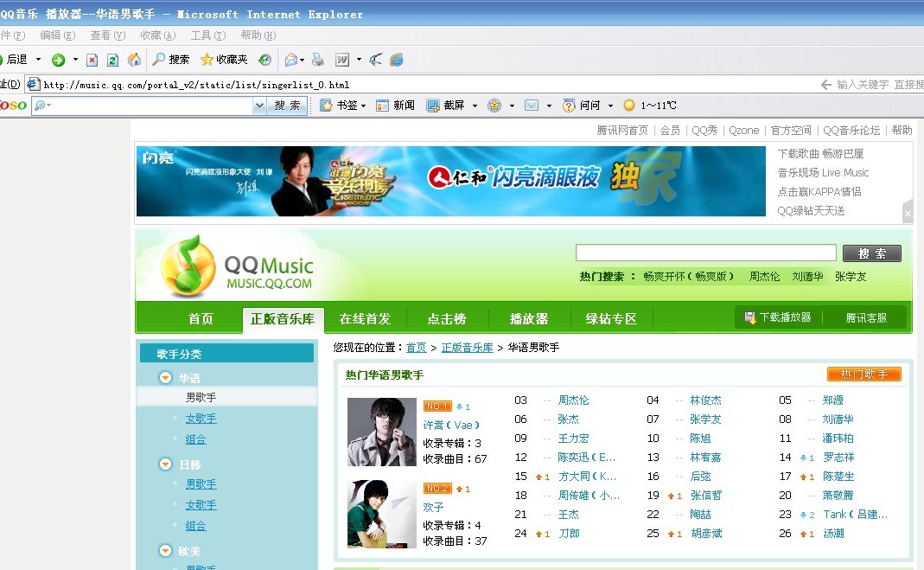
Task: Click the QQ Music search input field
Action: pyautogui.click(x=706, y=253)
